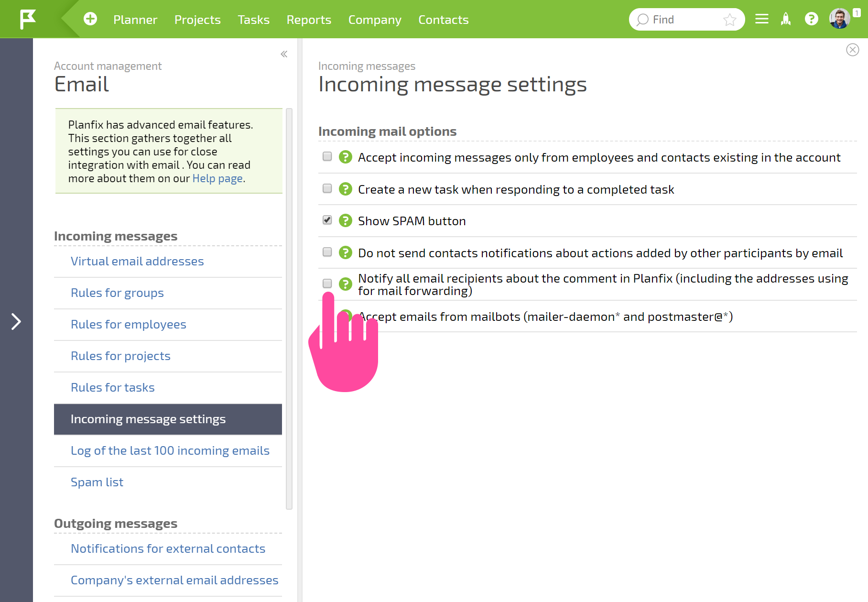Click help icon for Accept incoming messages option
The width and height of the screenshot is (868, 602).
346,157
